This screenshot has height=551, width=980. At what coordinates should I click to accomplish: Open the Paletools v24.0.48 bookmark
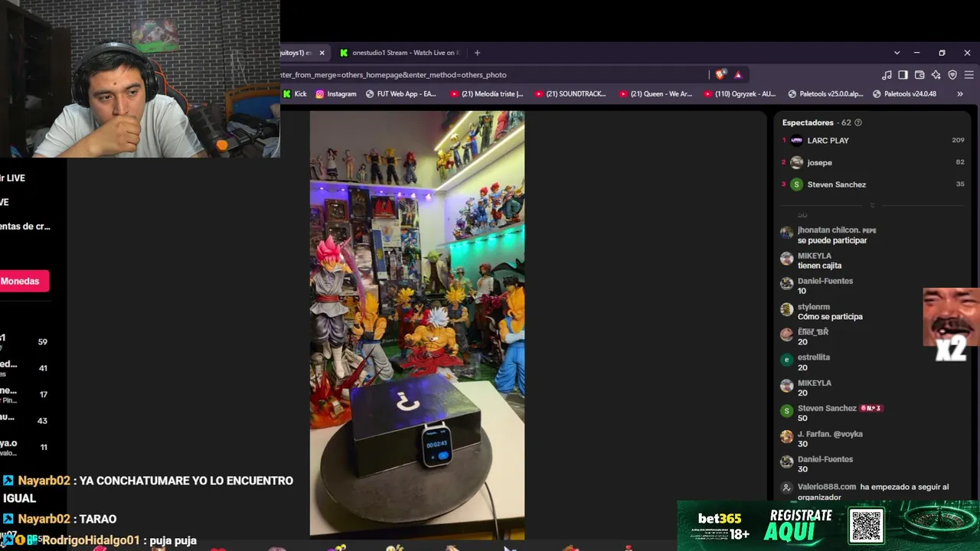tap(904, 94)
